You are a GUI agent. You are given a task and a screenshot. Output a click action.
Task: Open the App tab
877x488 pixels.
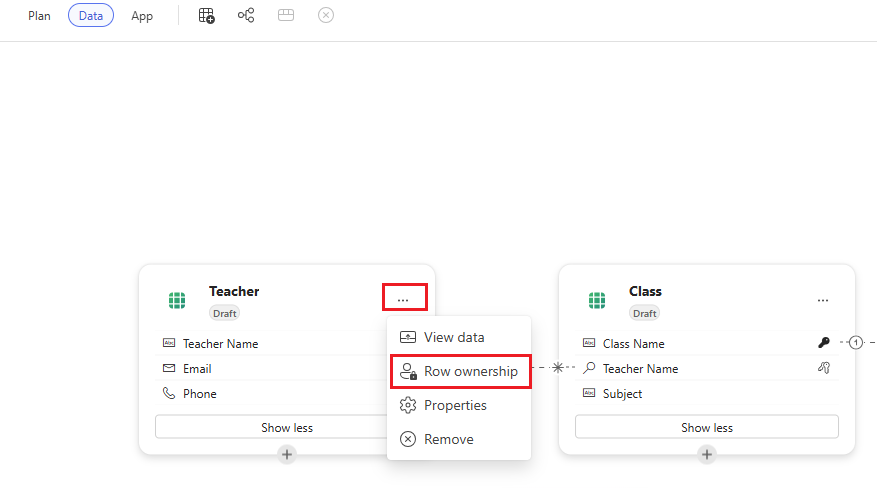(142, 16)
